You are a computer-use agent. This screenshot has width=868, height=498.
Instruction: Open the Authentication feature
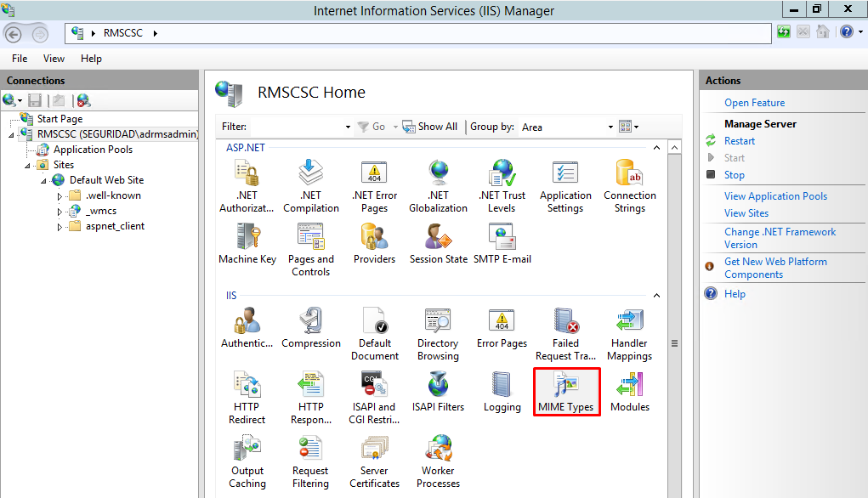tap(247, 327)
